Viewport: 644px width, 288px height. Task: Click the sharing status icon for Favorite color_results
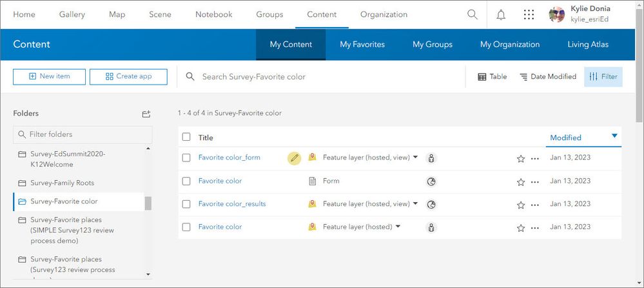pyautogui.click(x=431, y=204)
